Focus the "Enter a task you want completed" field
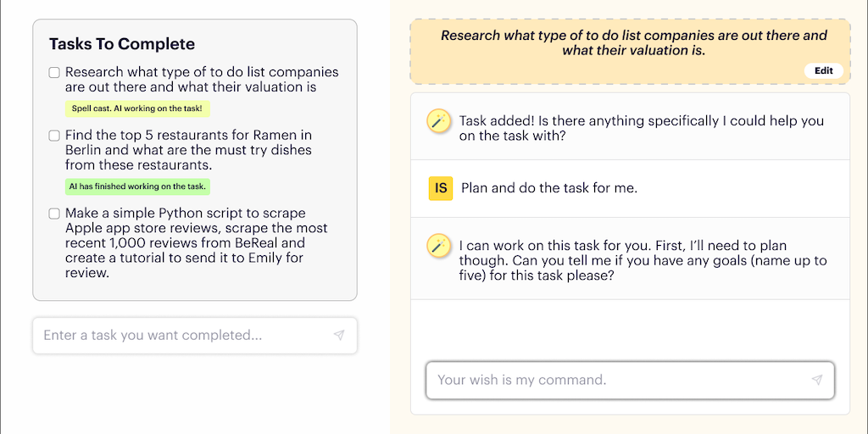The image size is (868, 434). (x=182, y=336)
